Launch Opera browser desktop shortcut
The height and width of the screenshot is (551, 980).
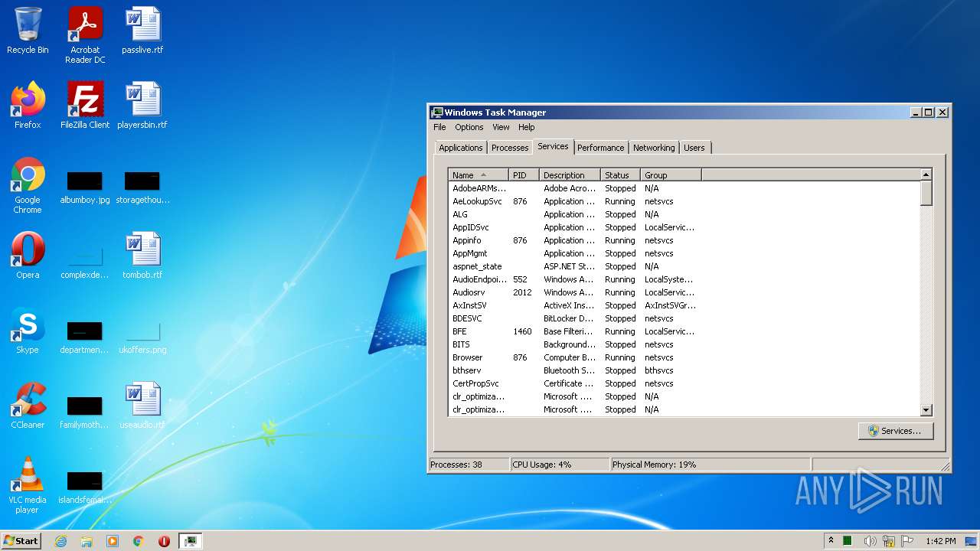tap(28, 256)
